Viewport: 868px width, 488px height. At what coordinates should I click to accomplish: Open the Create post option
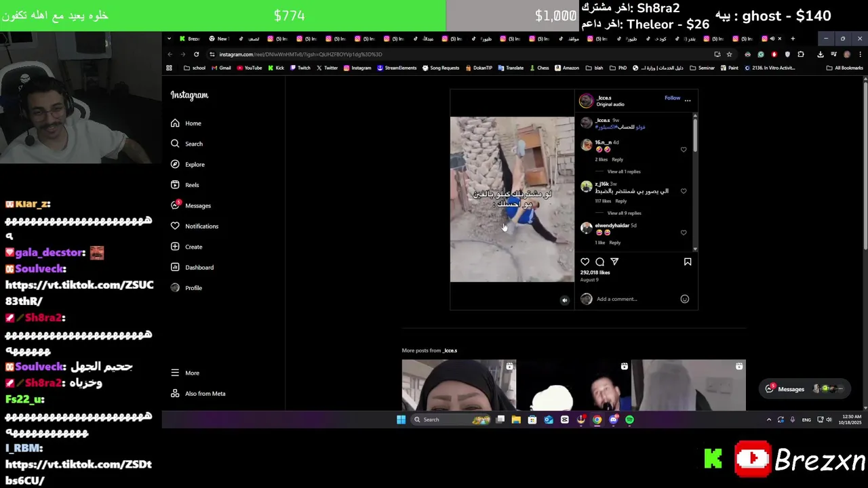point(186,247)
